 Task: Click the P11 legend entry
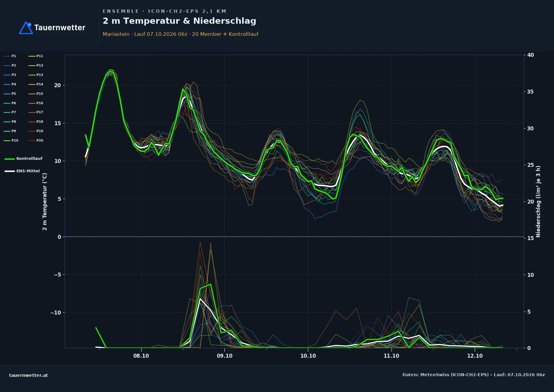pos(36,56)
